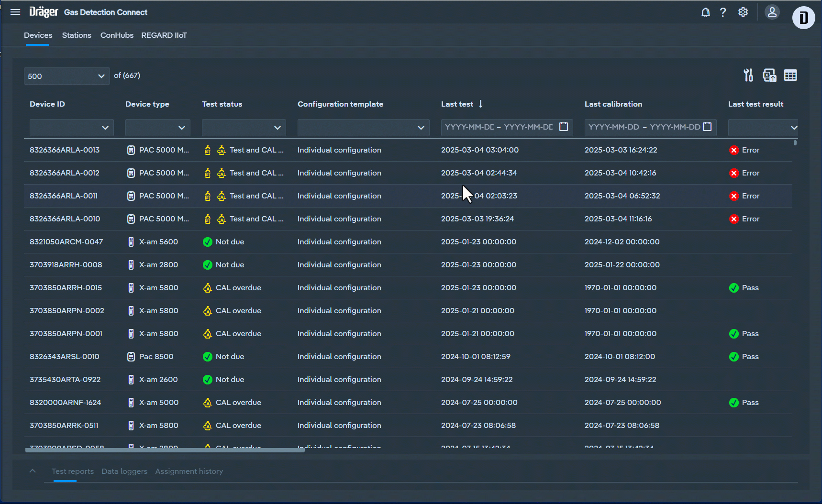Viewport: 822px width, 504px height.
Task: Open Test status filter dropdown
Action: pyautogui.click(x=244, y=128)
